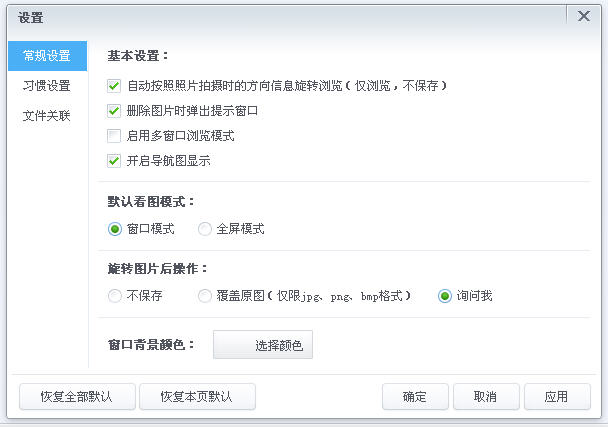The width and height of the screenshot is (608, 427).
Task: Choose 覆盖原图 radio option
Action: pos(205,296)
